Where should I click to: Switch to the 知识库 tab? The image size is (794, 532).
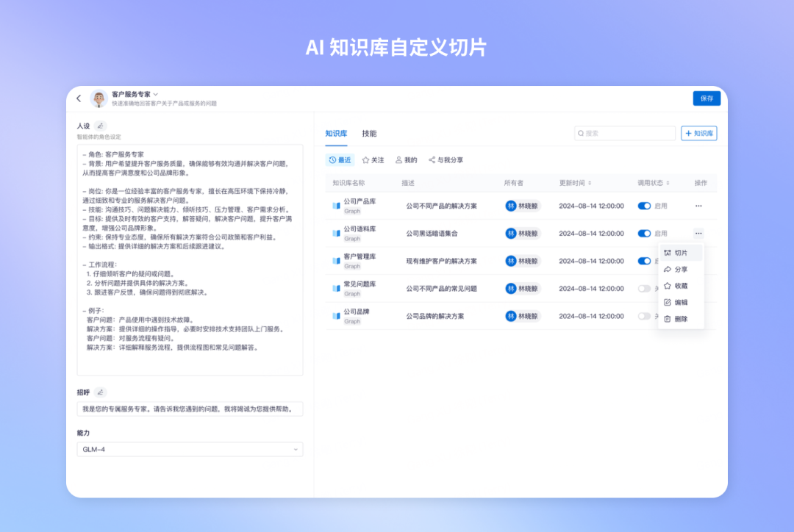[336, 134]
